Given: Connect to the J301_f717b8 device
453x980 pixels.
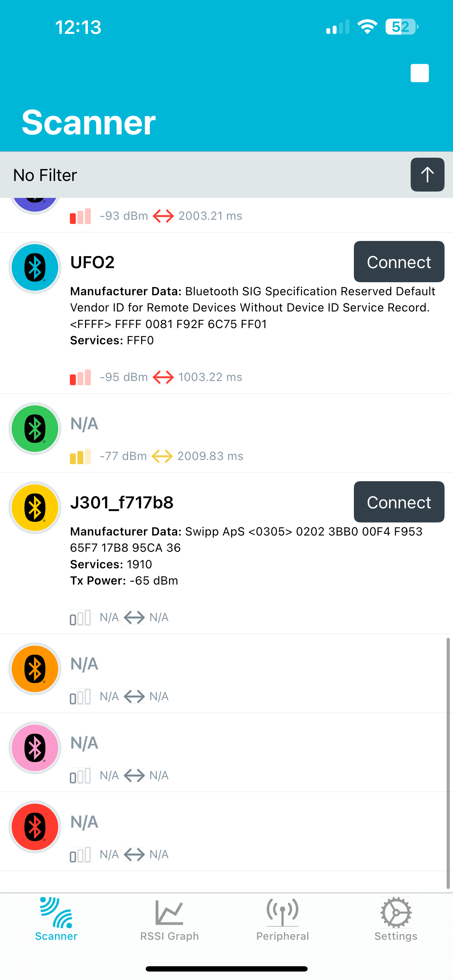Looking at the screenshot, I should (x=399, y=502).
